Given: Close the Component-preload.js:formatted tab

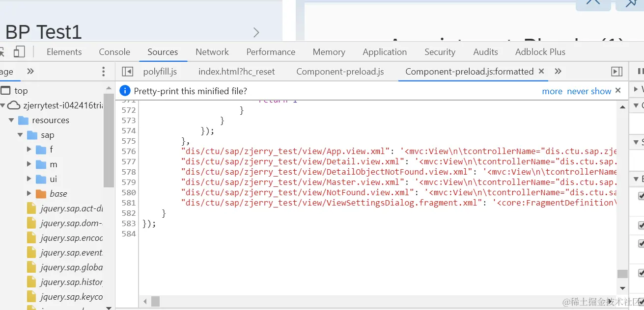Looking at the screenshot, I should (x=541, y=71).
